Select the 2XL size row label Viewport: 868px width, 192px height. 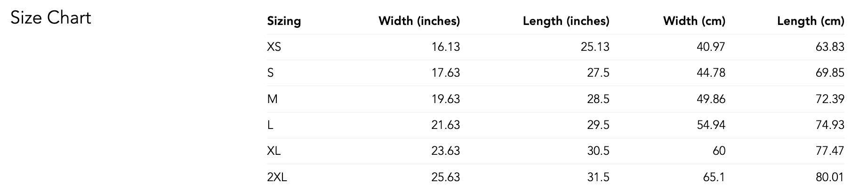[x=277, y=177]
